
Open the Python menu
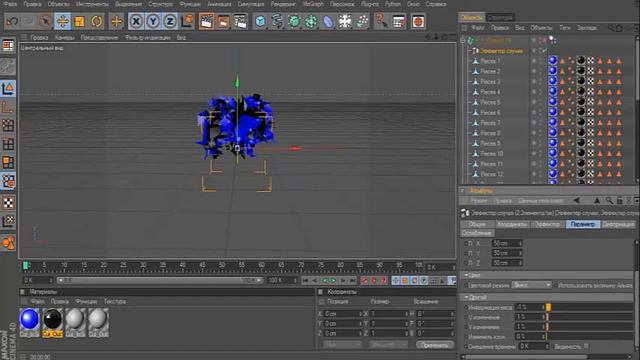pos(393,4)
